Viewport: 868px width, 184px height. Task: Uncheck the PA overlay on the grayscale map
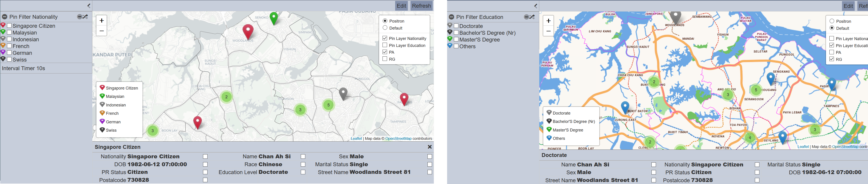[x=385, y=52]
